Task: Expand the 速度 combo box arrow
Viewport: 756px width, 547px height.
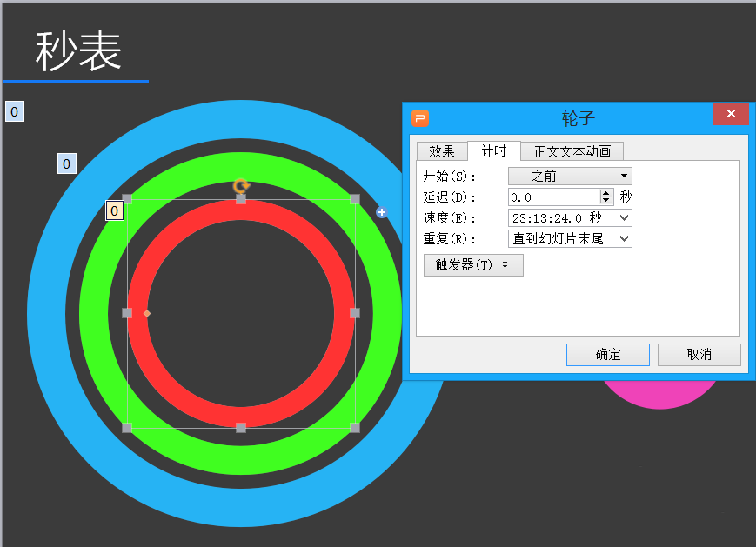Action: [624, 217]
